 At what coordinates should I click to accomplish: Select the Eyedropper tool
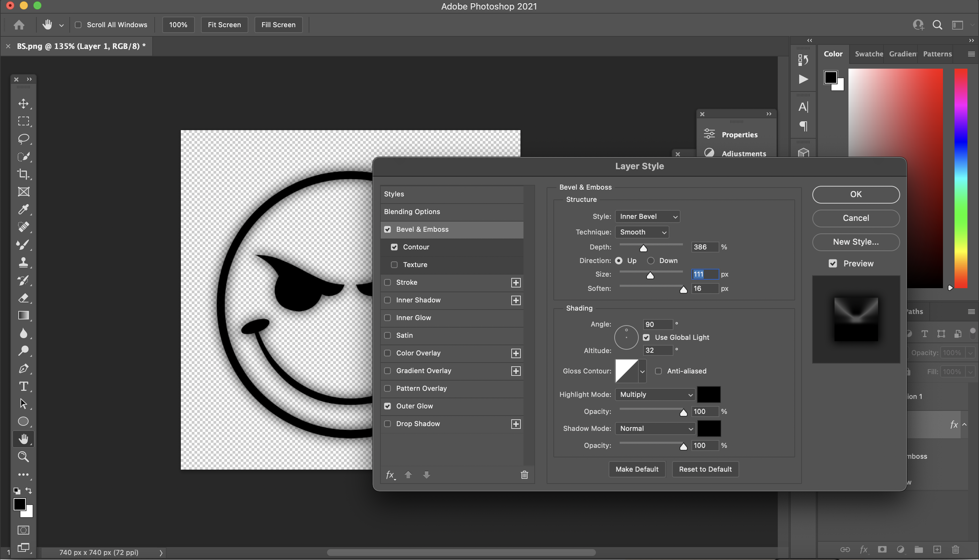pos(23,209)
